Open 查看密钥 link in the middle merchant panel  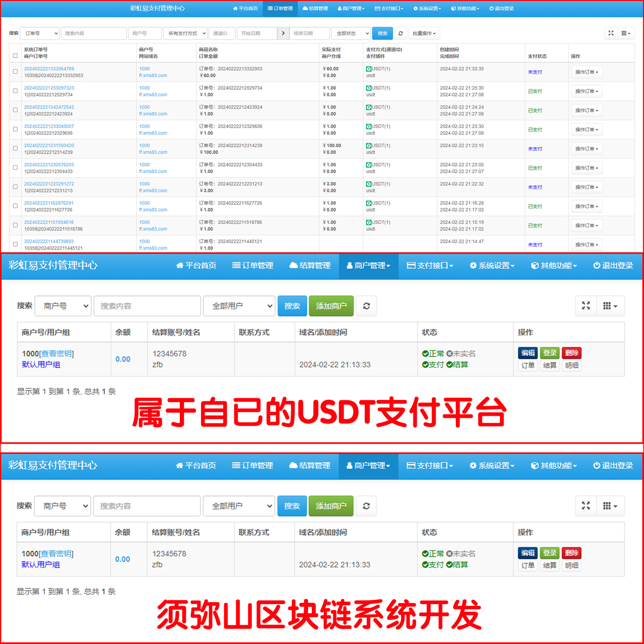tap(56, 354)
